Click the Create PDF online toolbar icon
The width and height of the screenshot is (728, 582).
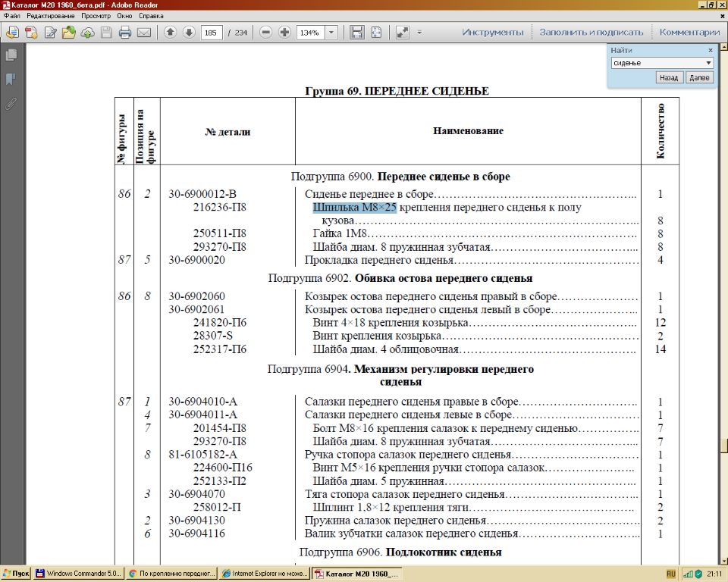(13, 33)
